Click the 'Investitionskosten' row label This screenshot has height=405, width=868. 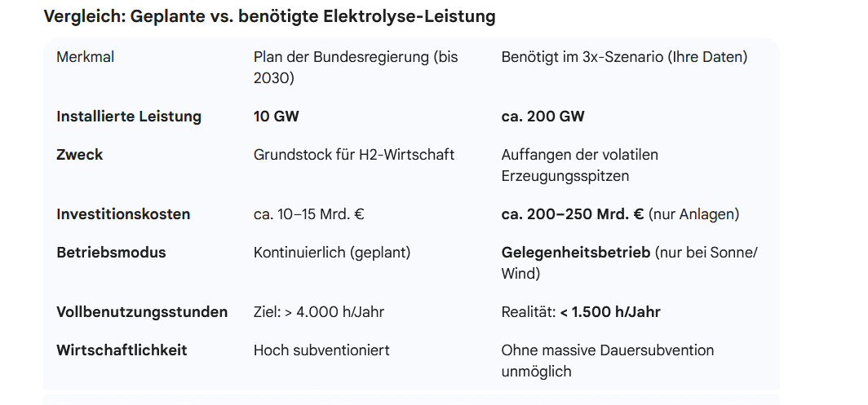tap(123, 214)
